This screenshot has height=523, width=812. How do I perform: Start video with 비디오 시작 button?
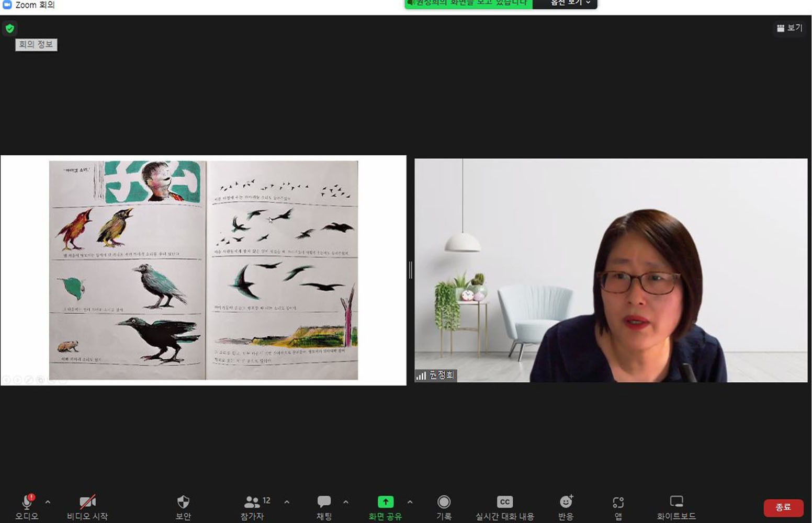tap(87, 507)
